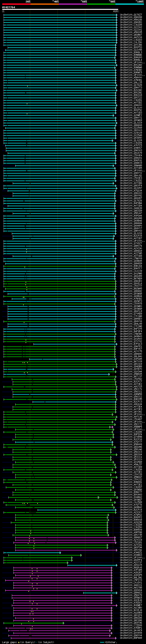Click the cyan alignment bar for UniRef100_Q1T6Z7
Screen dimensions: 146x644
point(60,15)
